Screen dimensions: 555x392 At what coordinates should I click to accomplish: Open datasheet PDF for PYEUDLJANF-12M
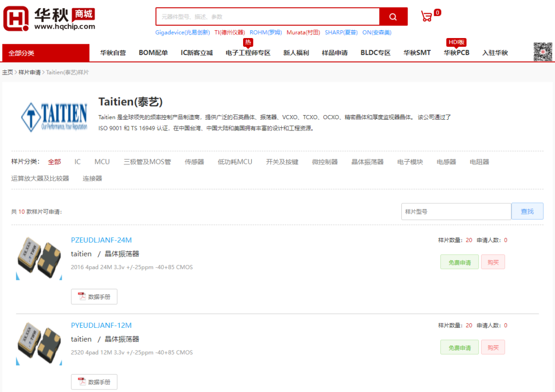coord(94,382)
